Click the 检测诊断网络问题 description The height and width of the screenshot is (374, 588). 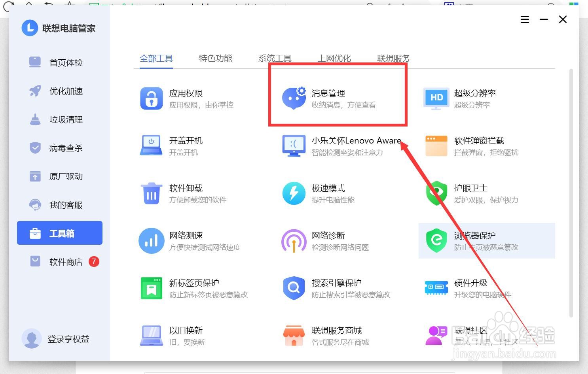340,247
